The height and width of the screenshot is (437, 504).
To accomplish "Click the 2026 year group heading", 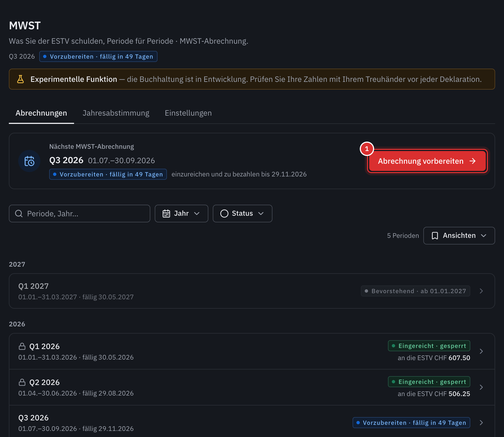I will coord(17,324).
